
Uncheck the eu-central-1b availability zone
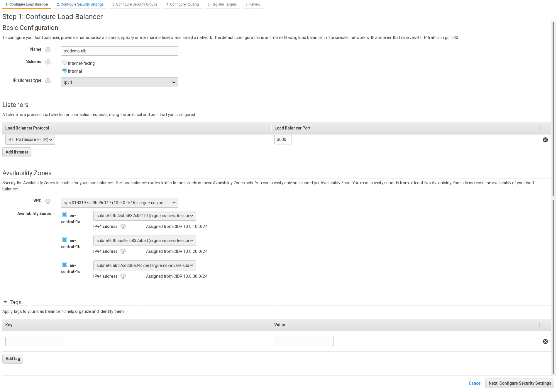[65, 240]
